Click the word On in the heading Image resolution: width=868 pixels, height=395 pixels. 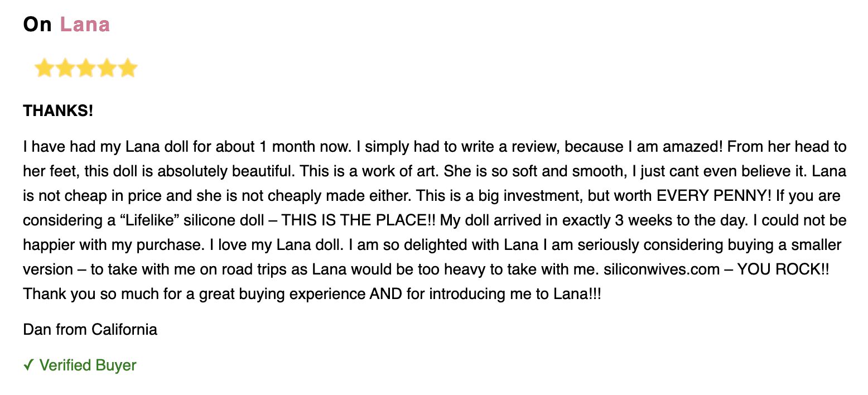pos(37,25)
